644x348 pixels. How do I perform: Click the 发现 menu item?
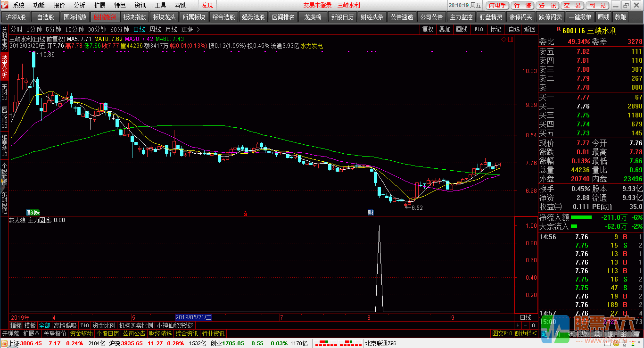(x=207, y=5)
